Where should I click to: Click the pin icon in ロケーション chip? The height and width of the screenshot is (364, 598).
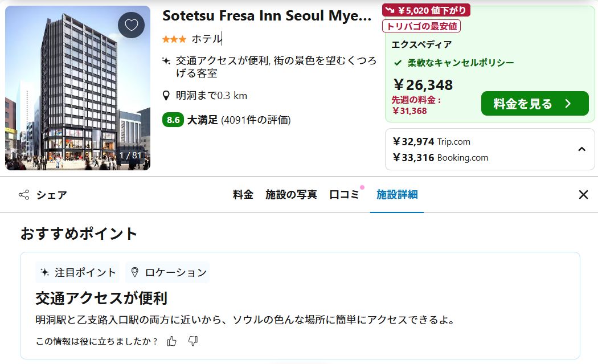pyautogui.click(x=134, y=272)
